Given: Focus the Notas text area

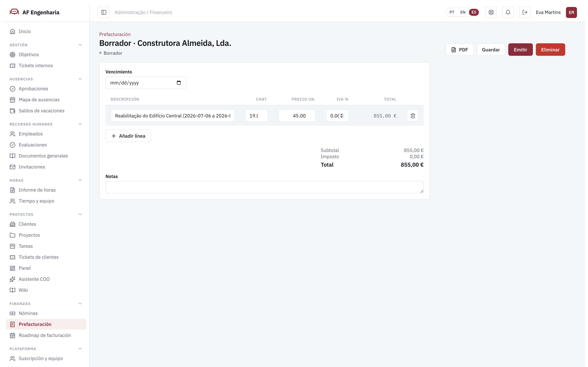Looking at the screenshot, I should click(264, 187).
